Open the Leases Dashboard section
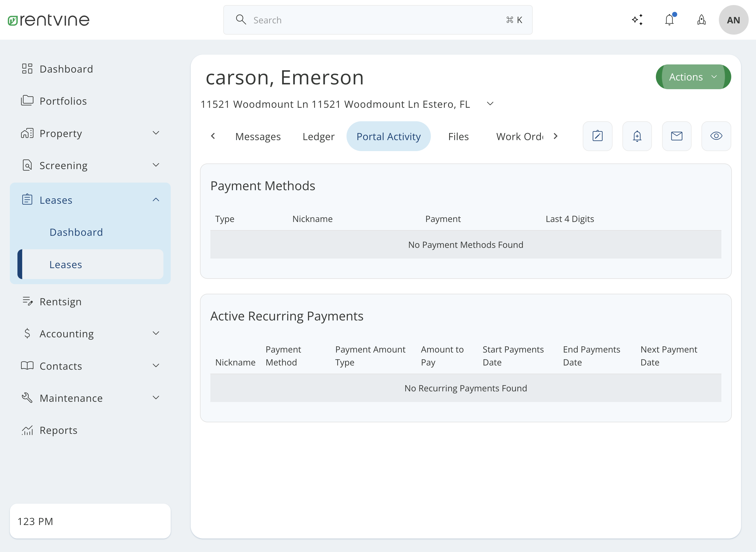Image resolution: width=756 pixels, height=552 pixels. click(76, 232)
